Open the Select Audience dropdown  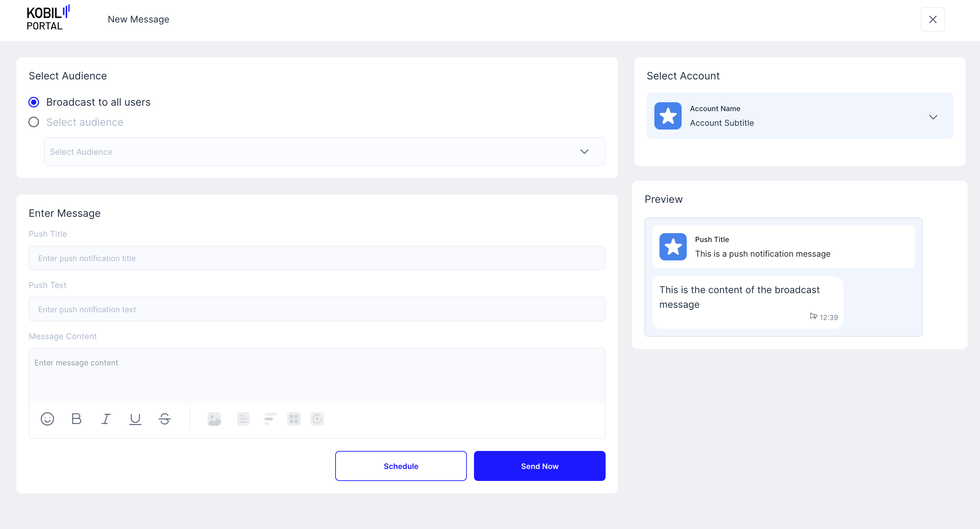pos(324,152)
